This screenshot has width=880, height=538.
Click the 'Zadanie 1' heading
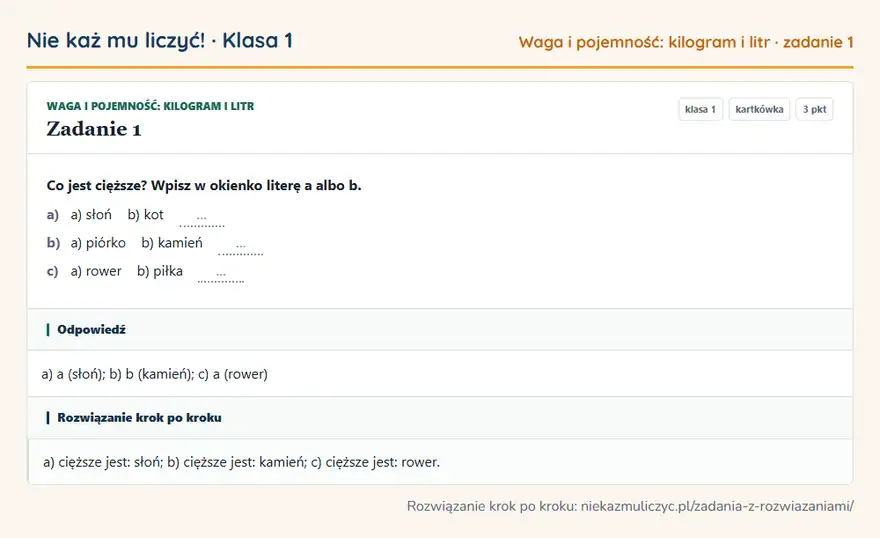pyautogui.click(x=94, y=129)
